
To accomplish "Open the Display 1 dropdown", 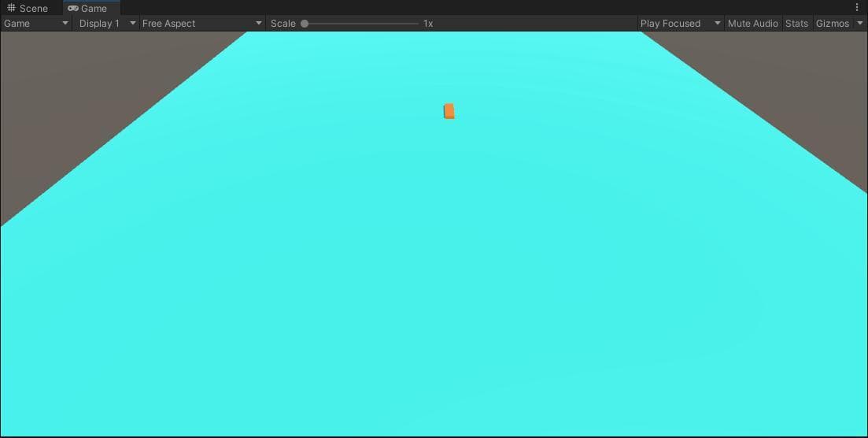I will [107, 24].
